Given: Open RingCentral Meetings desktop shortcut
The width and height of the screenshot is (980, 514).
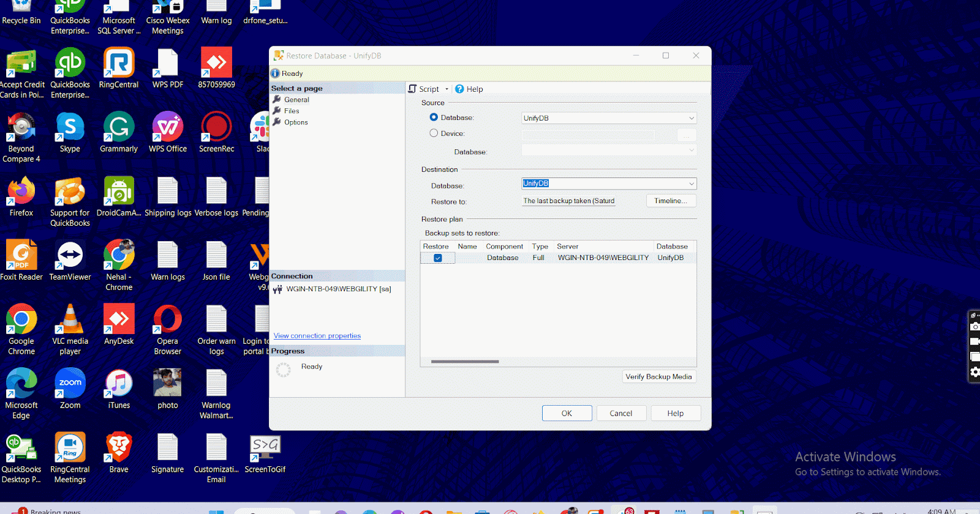Looking at the screenshot, I should tap(70, 459).
